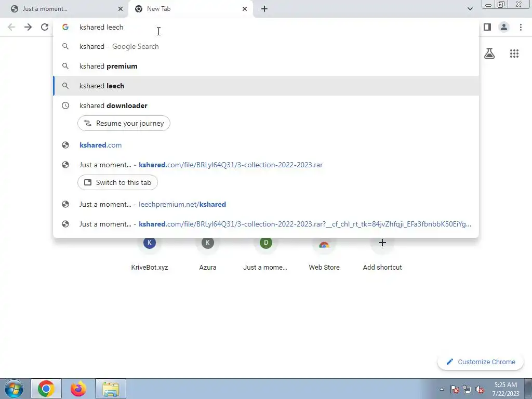This screenshot has width=532, height=399.
Task: Choose 'kshared - Google Search' suggestion
Action: pos(266,46)
